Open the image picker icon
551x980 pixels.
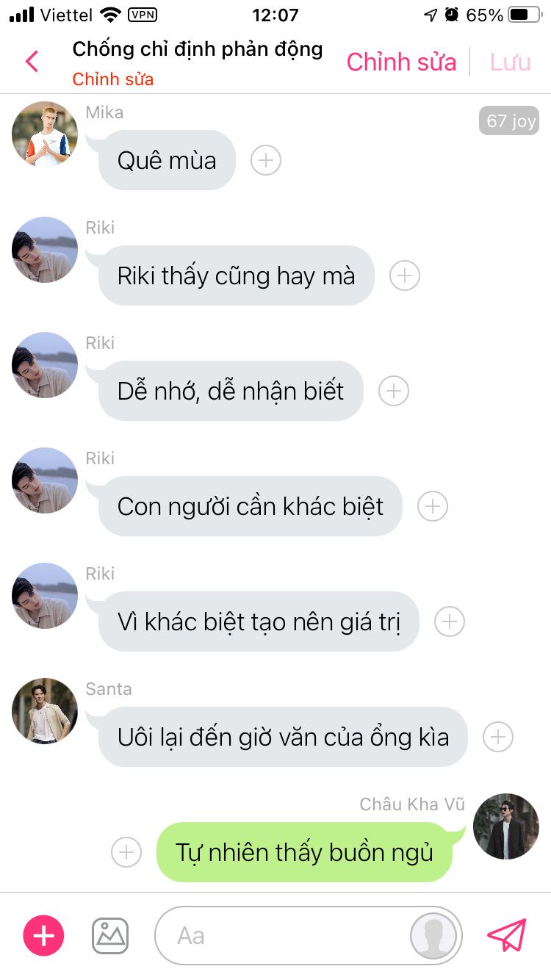click(x=110, y=935)
